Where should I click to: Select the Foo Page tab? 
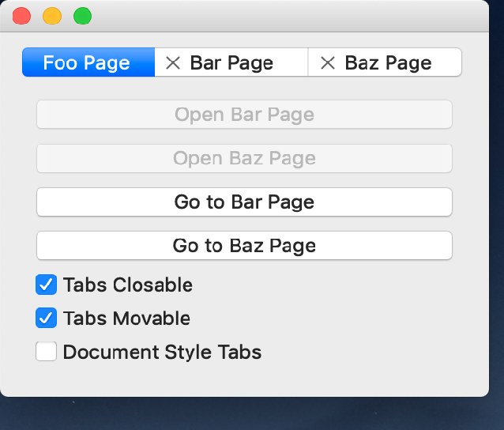[87, 63]
